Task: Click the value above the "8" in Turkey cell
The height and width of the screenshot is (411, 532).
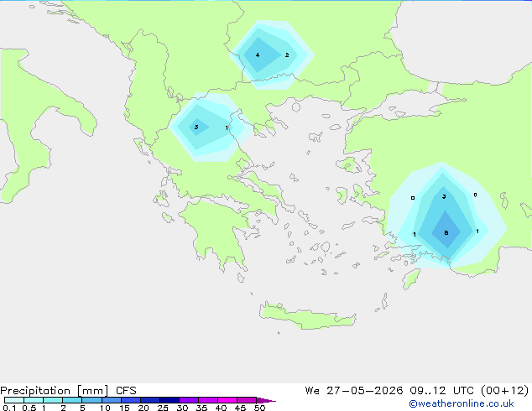Action: [444, 196]
